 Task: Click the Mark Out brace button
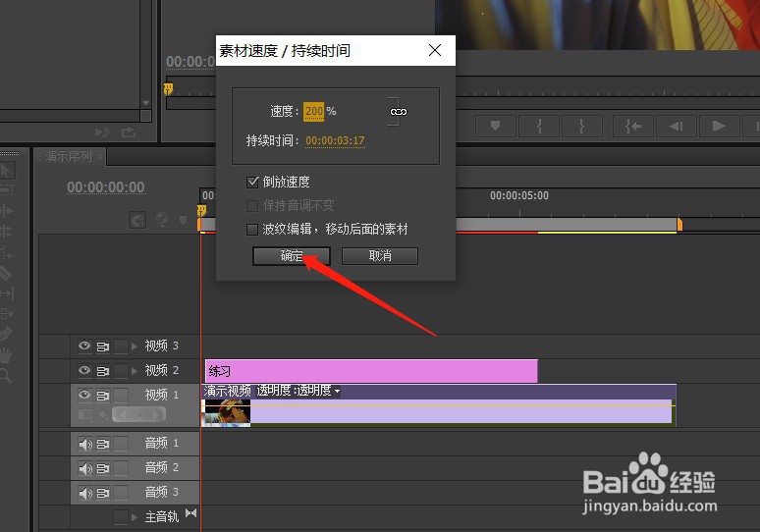pos(582,127)
